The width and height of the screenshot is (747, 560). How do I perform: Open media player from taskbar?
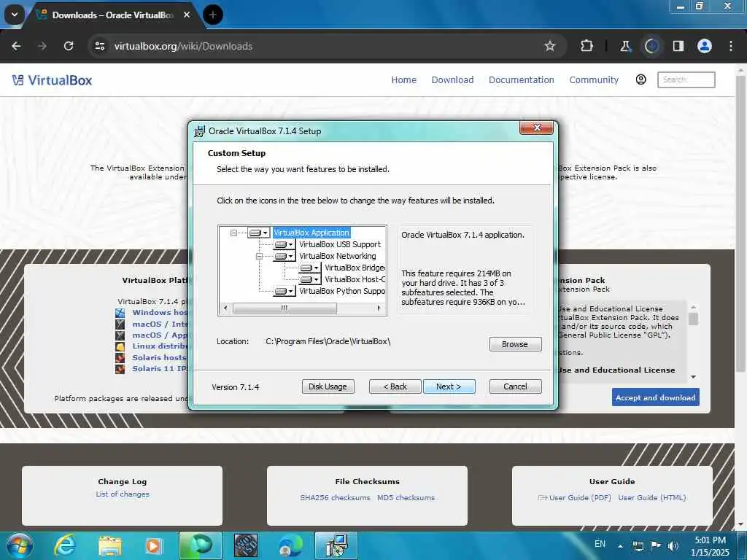coord(153,545)
